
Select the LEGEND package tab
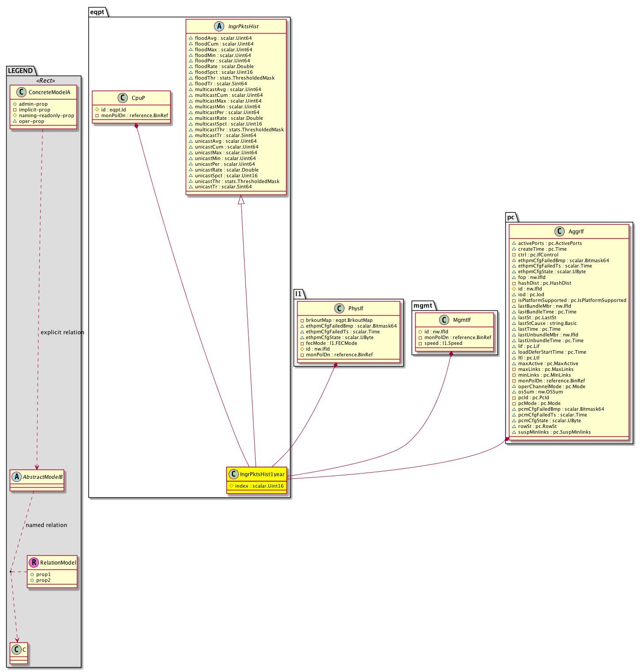point(20,71)
